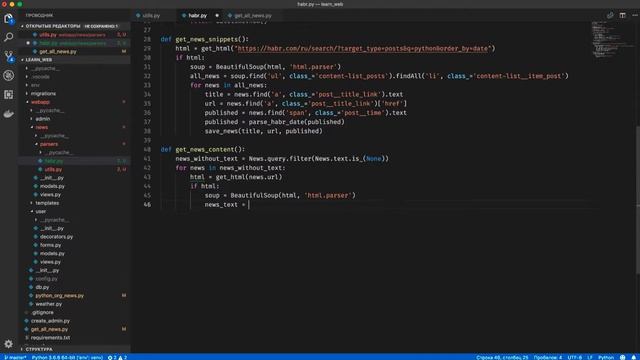Viewport: 640px width, 360px height.
Task: Expand the migrations folder
Action: [43, 93]
